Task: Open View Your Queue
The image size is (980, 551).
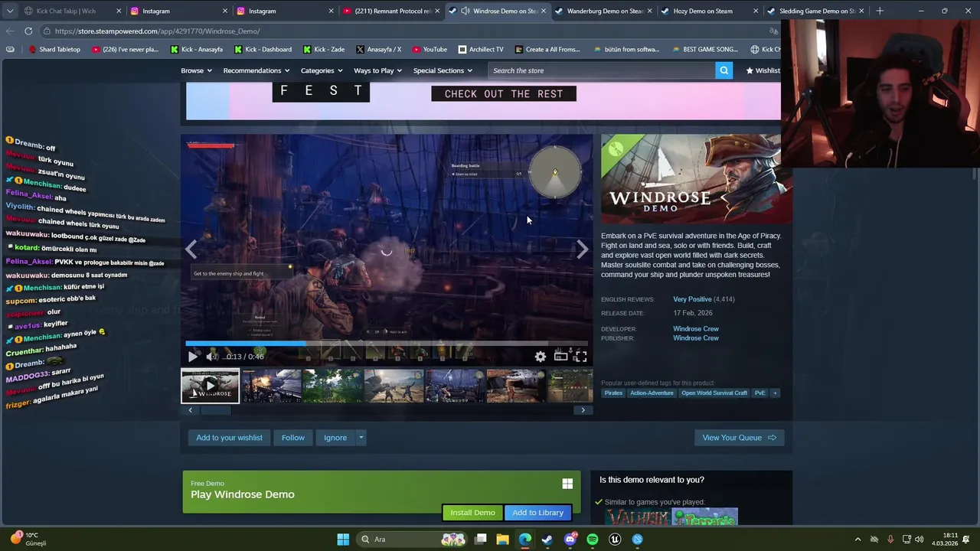Action: tap(739, 438)
